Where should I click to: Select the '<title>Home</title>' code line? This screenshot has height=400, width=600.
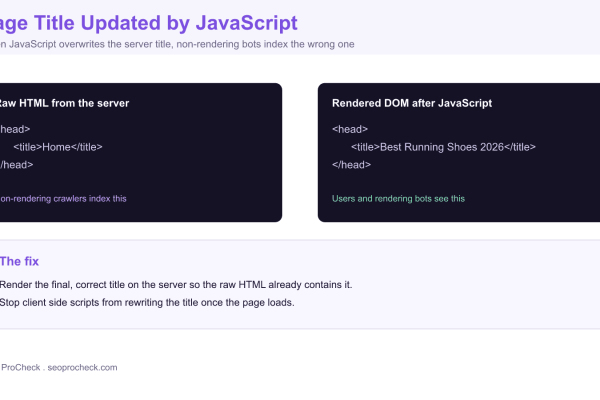tap(58, 147)
